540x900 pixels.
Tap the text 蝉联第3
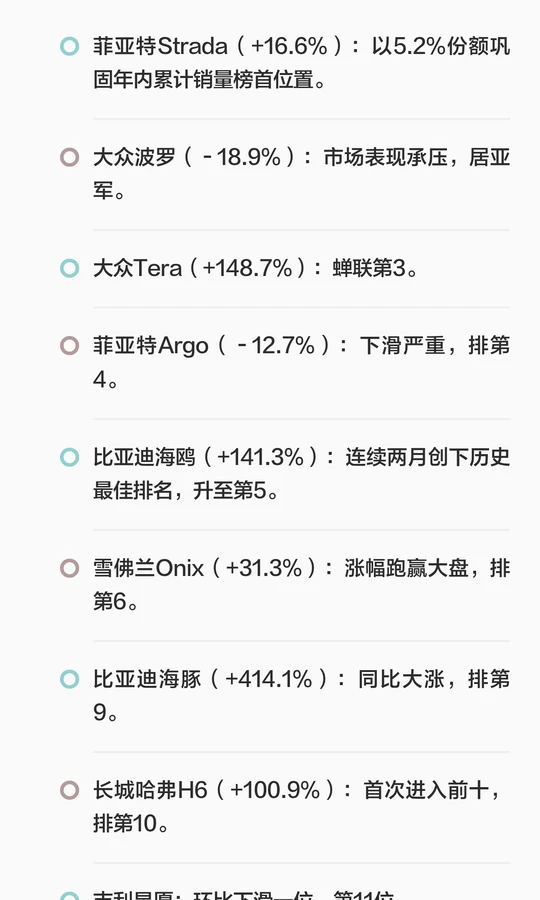coord(369,268)
